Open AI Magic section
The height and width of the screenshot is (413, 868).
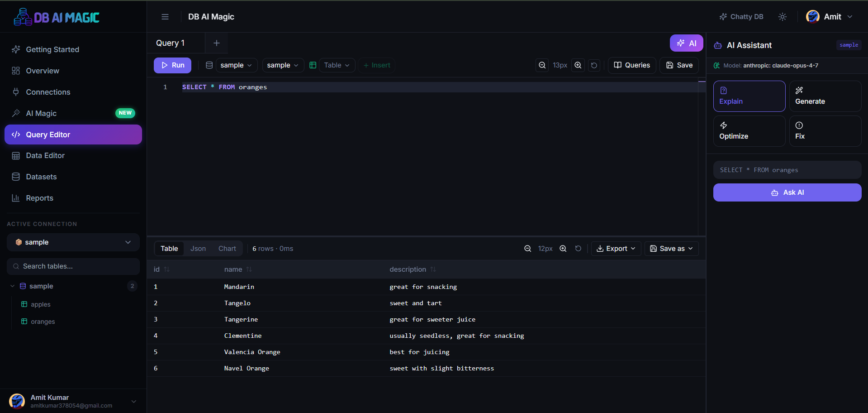pos(73,113)
